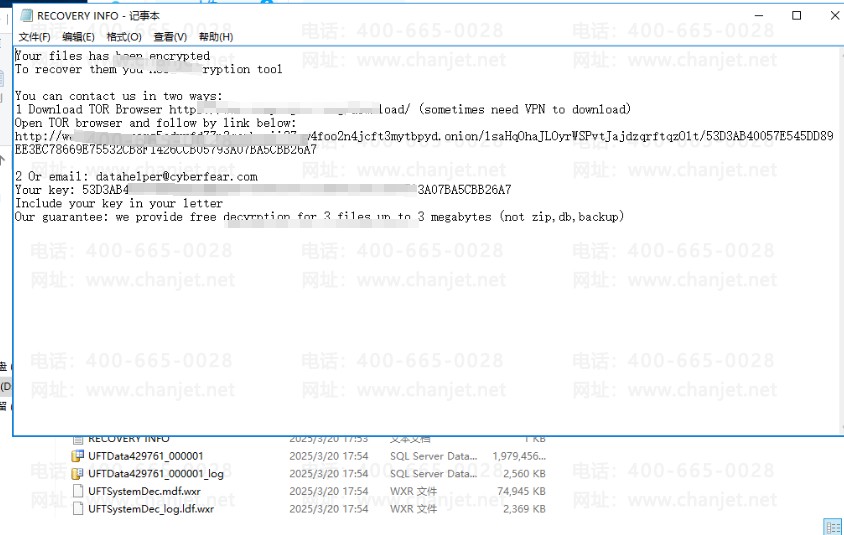This screenshot has width=844, height=535.
Task: Click the UFTSystemDec_log.ldf.wxr file icon
Action: (x=78, y=509)
